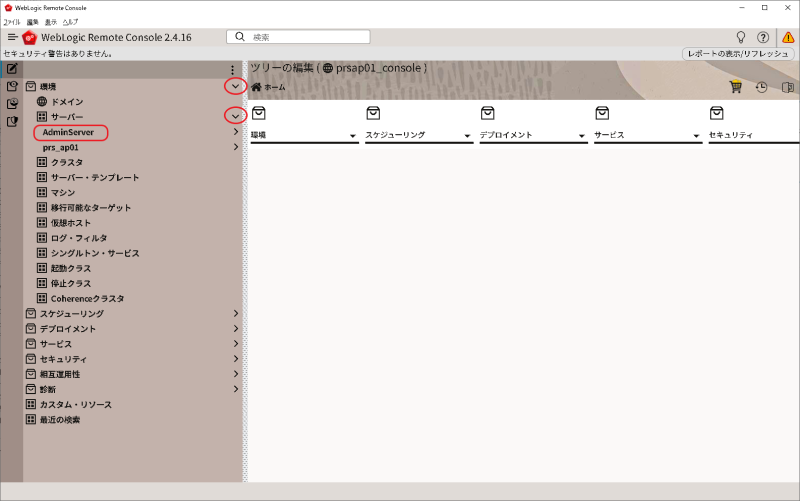Click the globe icon beside ドメイン
800x501 pixels.
[42, 102]
